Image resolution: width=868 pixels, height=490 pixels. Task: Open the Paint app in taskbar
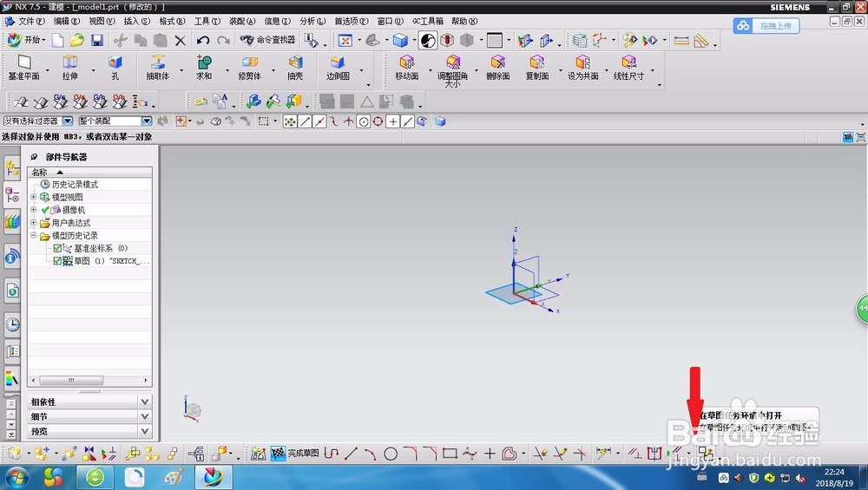174,477
